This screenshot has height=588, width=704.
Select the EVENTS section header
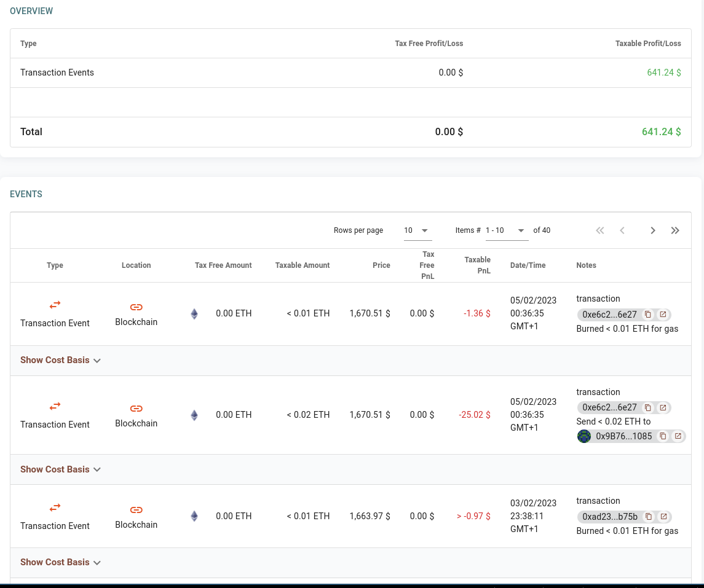[x=26, y=194]
